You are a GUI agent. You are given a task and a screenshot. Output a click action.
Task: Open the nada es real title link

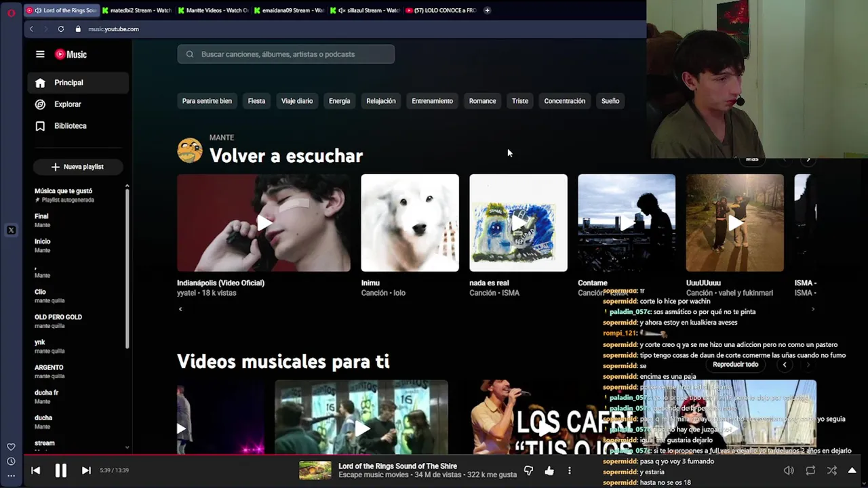489,283
